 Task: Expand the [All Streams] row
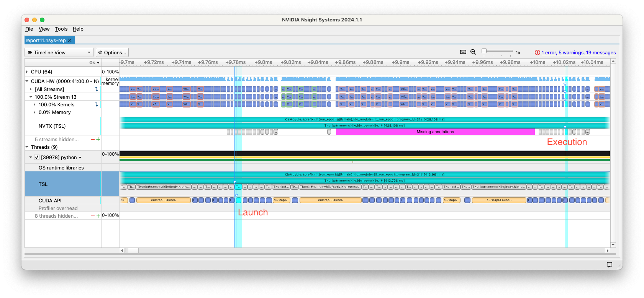pyautogui.click(x=31, y=89)
